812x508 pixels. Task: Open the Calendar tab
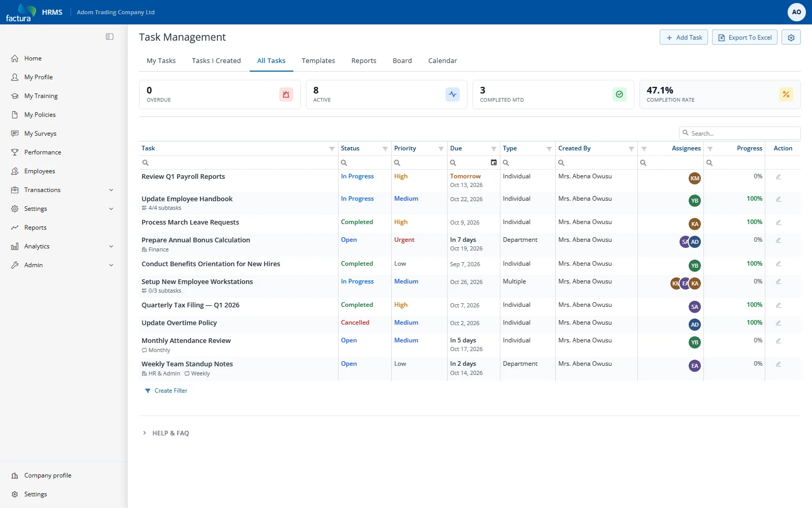coord(443,61)
